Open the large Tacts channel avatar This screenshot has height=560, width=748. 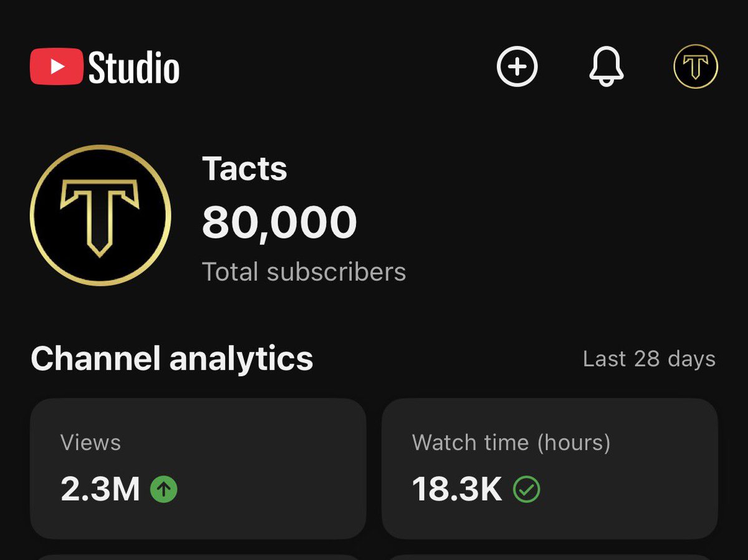100,215
